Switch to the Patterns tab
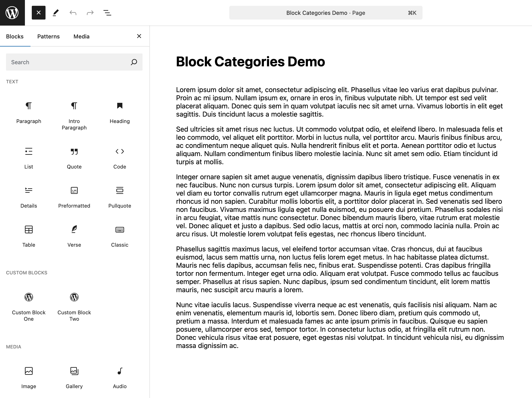 point(48,36)
